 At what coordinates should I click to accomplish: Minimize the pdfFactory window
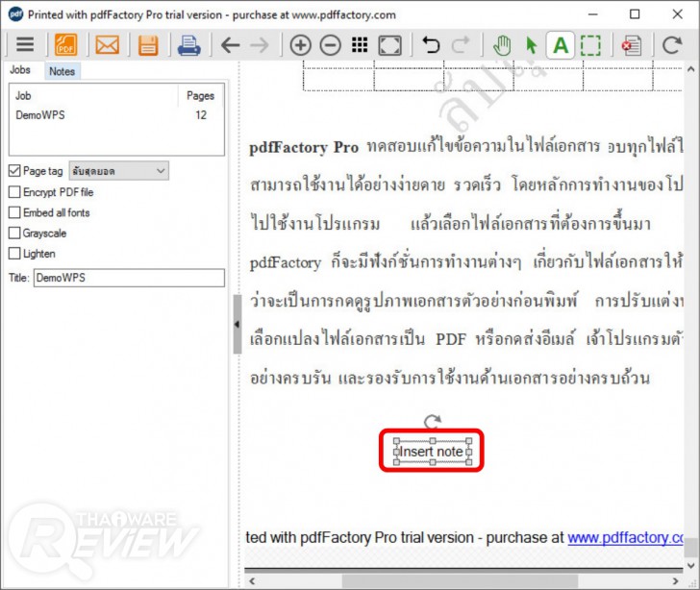tap(593, 14)
